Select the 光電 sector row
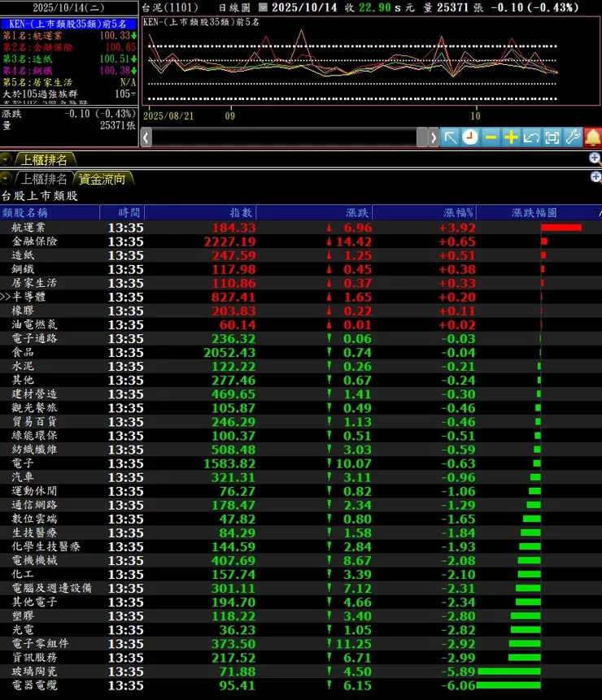 301,630
